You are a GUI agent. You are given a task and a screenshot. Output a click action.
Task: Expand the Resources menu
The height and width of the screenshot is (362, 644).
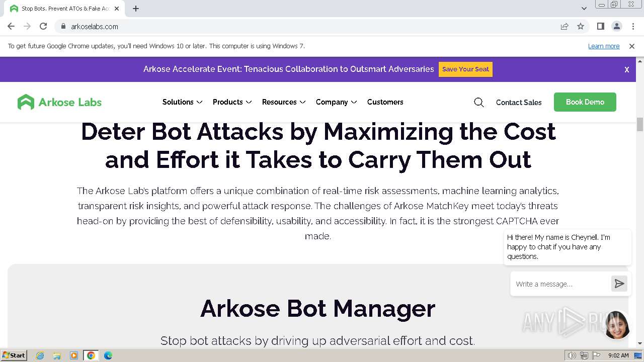(x=284, y=102)
